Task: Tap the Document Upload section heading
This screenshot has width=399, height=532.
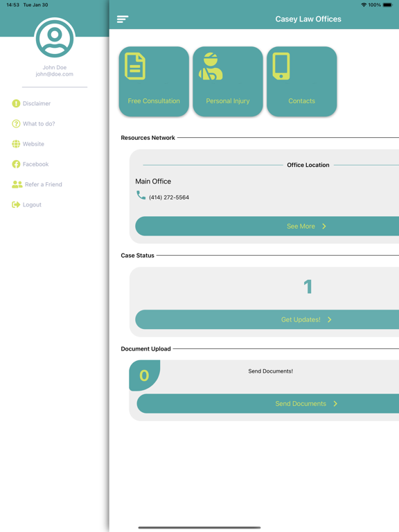Action: (x=146, y=349)
